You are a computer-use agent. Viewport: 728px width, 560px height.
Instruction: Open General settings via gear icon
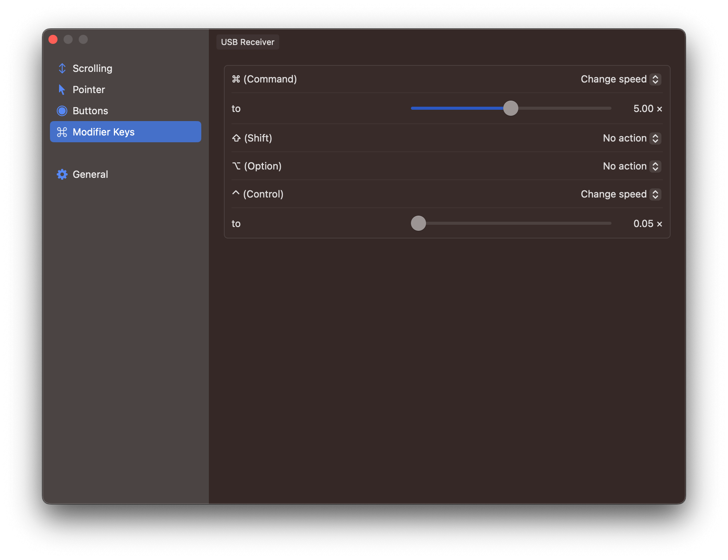click(x=62, y=174)
